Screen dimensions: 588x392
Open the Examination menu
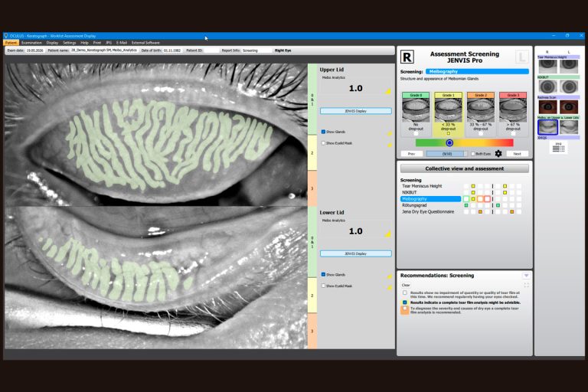tap(31, 43)
